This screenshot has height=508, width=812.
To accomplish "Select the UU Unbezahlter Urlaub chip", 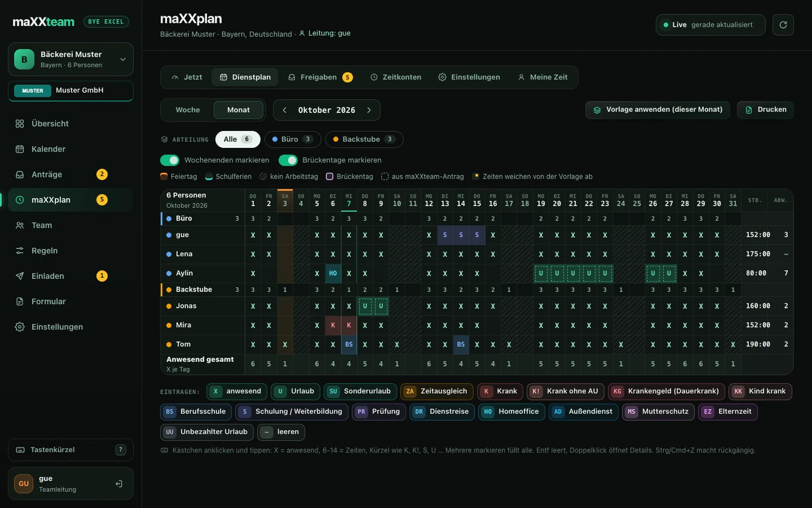I will pos(207,432).
